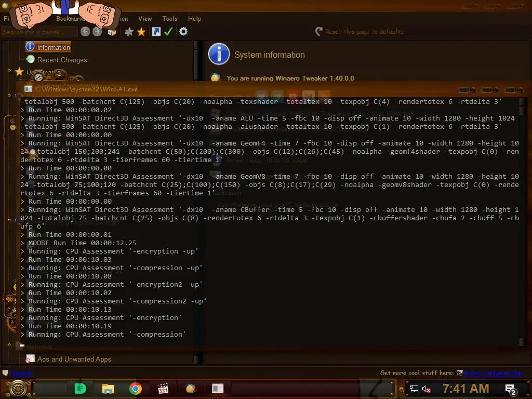Screen dimensions: 532x399
Task: Expand the Bookmarks tree node toggle
Action: [9, 71]
